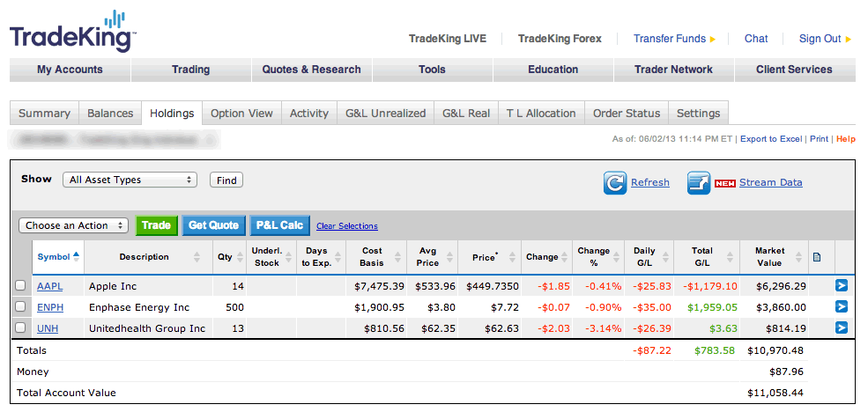Click the blue arrow icon in UNH row

(841, 328)
